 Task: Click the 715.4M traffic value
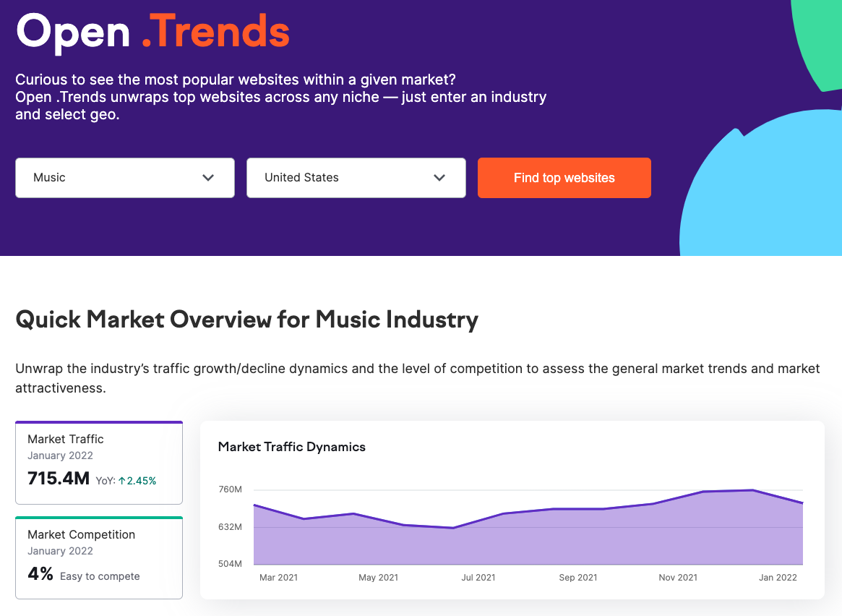click(59, 478)
